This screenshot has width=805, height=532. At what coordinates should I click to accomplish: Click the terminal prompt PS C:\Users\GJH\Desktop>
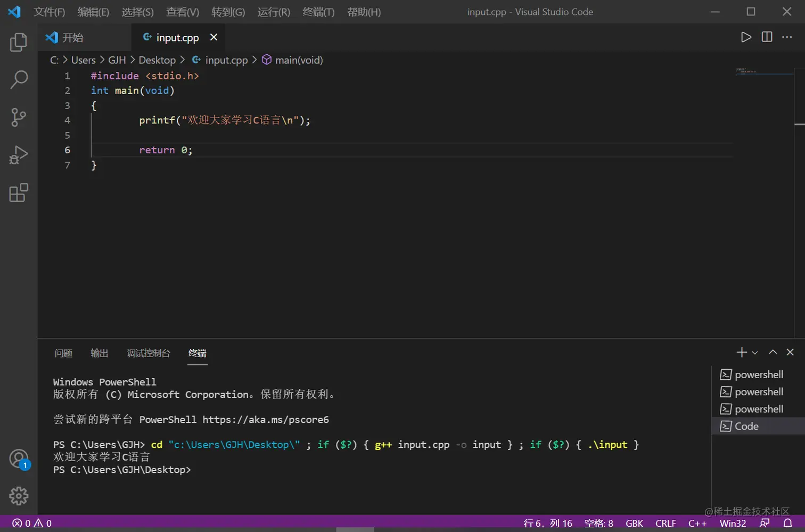pyautogui.click(x=122, y=470)
